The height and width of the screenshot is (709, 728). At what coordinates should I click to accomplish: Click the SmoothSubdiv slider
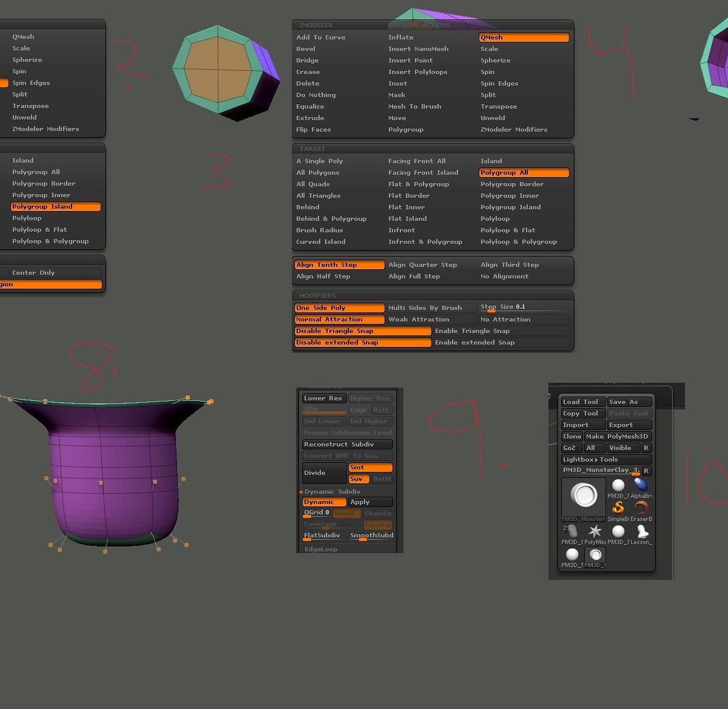pos(371,536)
